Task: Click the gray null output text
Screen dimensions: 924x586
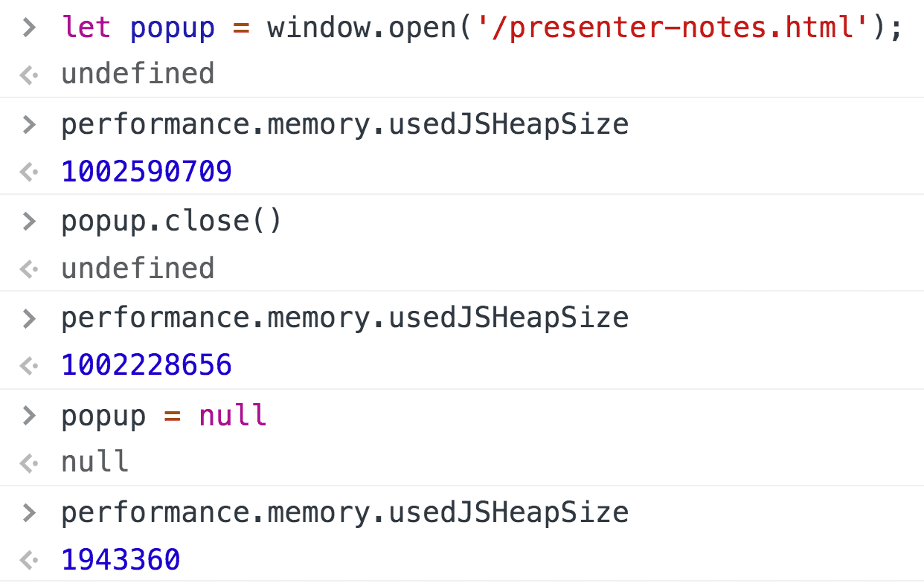Action: [94, 463]
